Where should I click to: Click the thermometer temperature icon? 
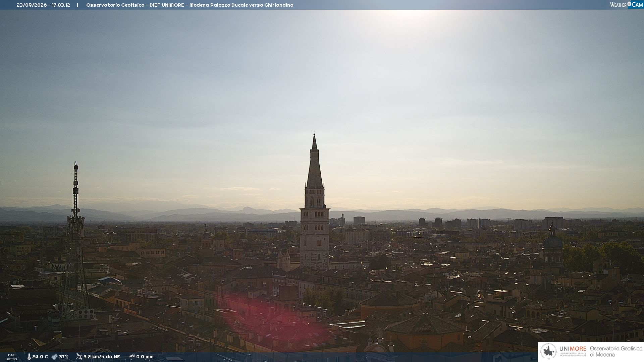[x=29, y=357]
